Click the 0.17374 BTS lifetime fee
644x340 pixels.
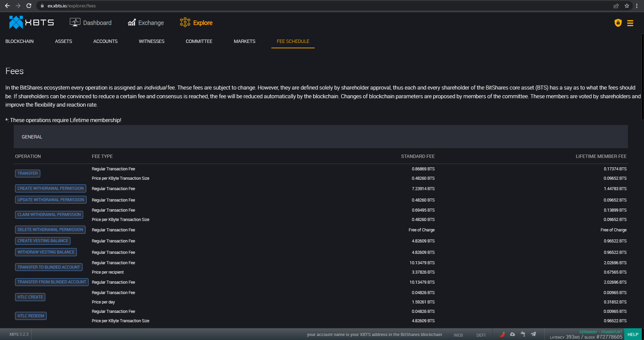click(x=615, y=169)
